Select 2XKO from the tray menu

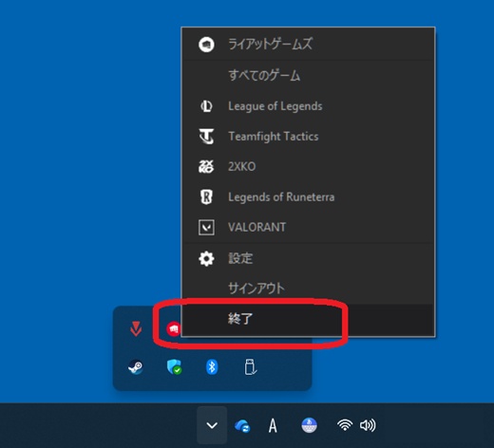pyautogui.click(x=308, y=166)
